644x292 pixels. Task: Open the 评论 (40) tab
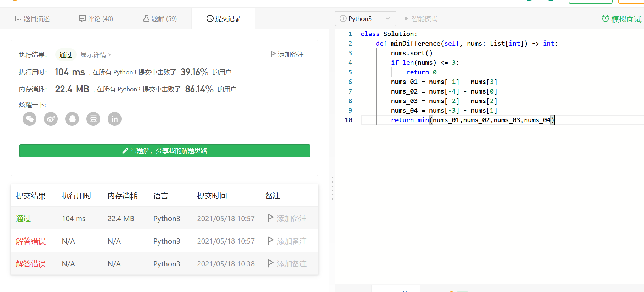[x=96, y=18]
